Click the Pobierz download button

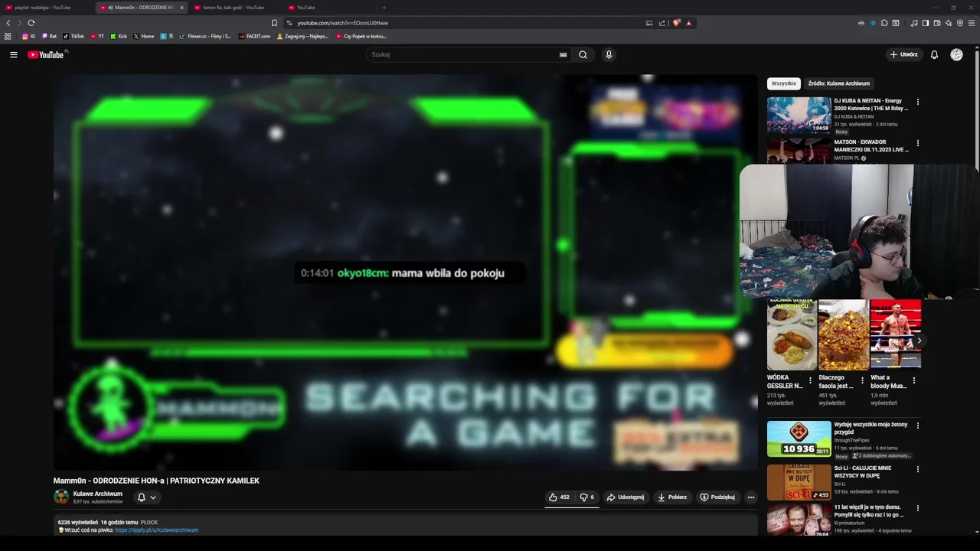point(672,497)
